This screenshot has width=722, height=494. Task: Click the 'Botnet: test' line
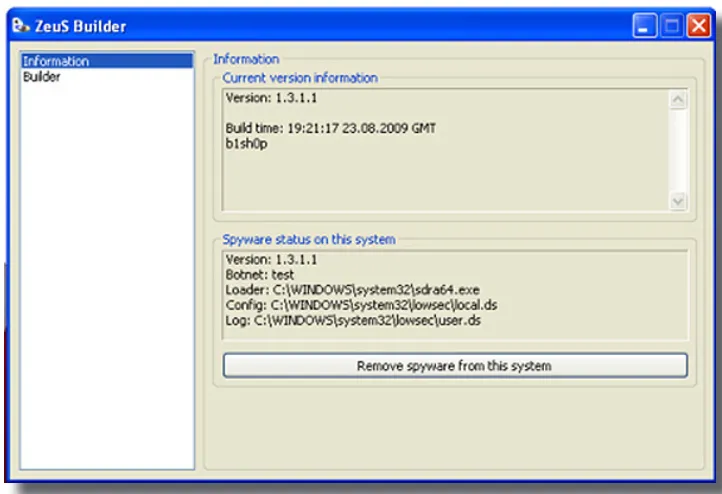point(260,275)
